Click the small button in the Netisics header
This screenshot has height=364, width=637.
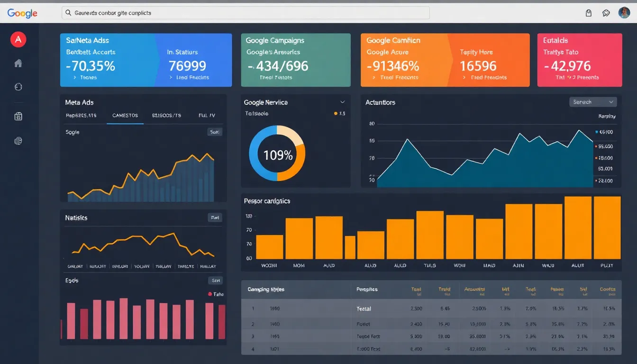pos(215,218)
